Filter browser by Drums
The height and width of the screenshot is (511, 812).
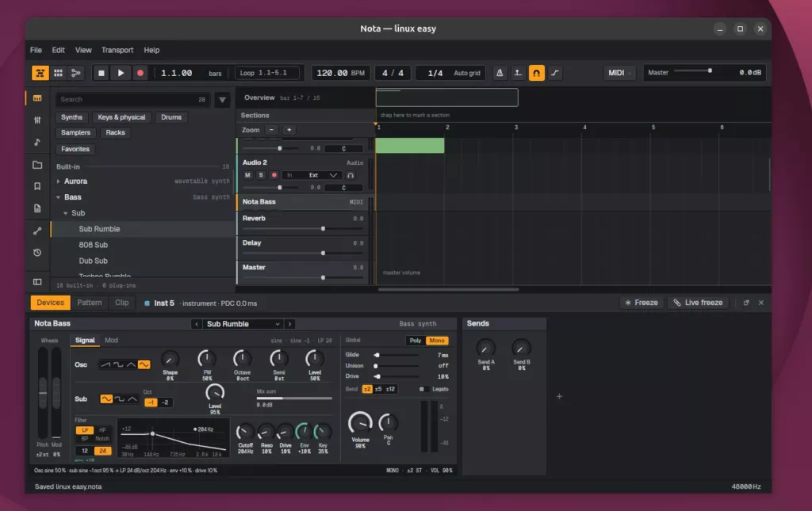tap(171, 117)
